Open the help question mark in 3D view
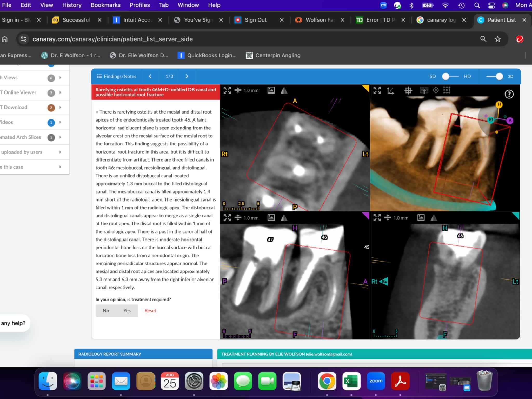This screenshot has width=532, height=399. (x=509, y=94)
